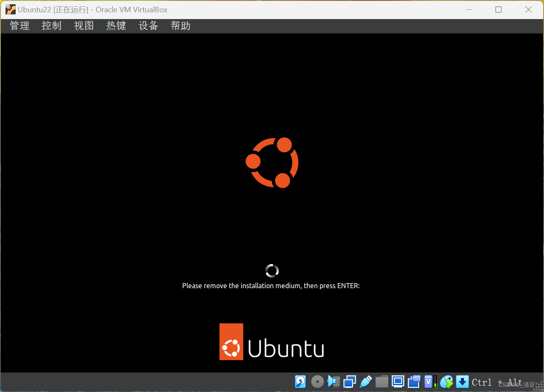The image size is (544, 392).
Task: Open the 帮助 menu
Action: [x=180, y=26]
